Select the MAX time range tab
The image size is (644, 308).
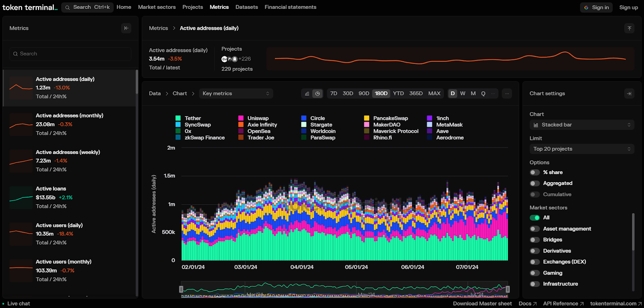coord(434,94)
